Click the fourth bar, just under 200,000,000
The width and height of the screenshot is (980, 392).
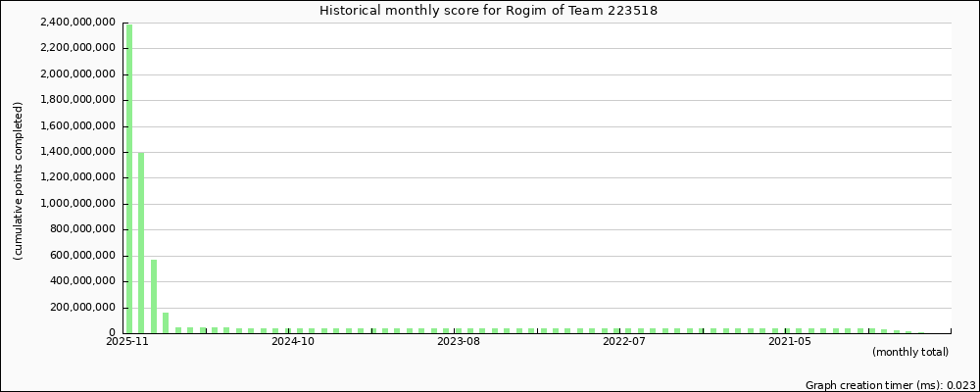[166, 322]
